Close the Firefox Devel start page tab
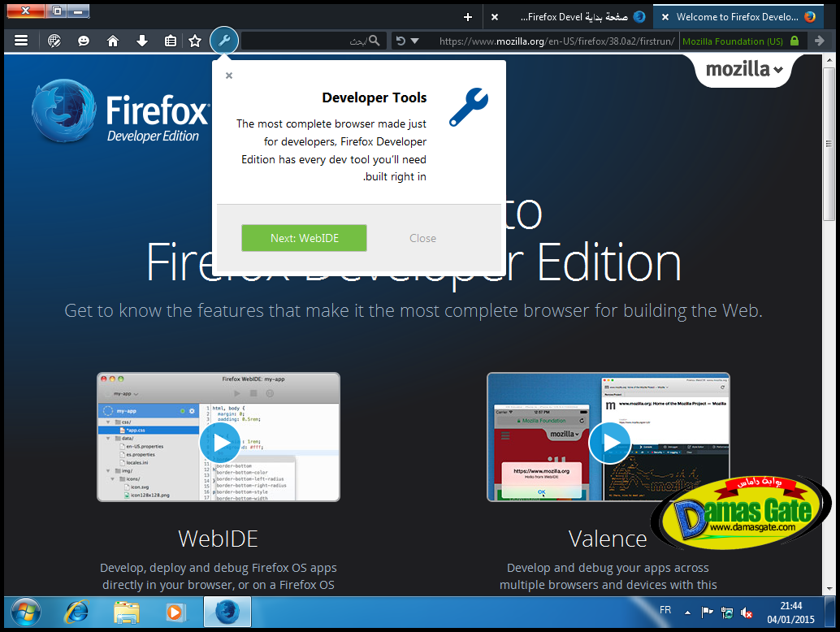Viewport: 840px width, 632px height. 495,17
